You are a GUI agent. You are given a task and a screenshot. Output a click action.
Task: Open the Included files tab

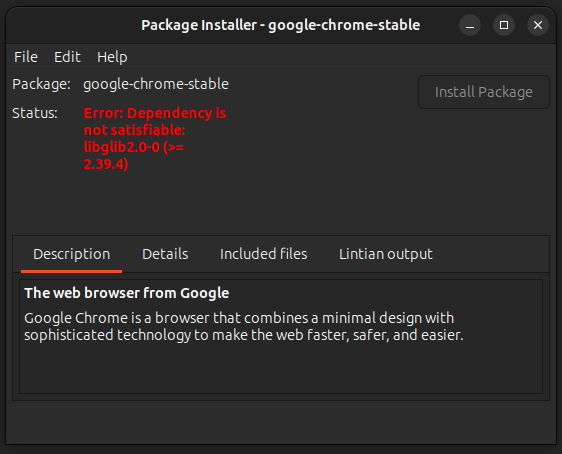click(263, 254)
